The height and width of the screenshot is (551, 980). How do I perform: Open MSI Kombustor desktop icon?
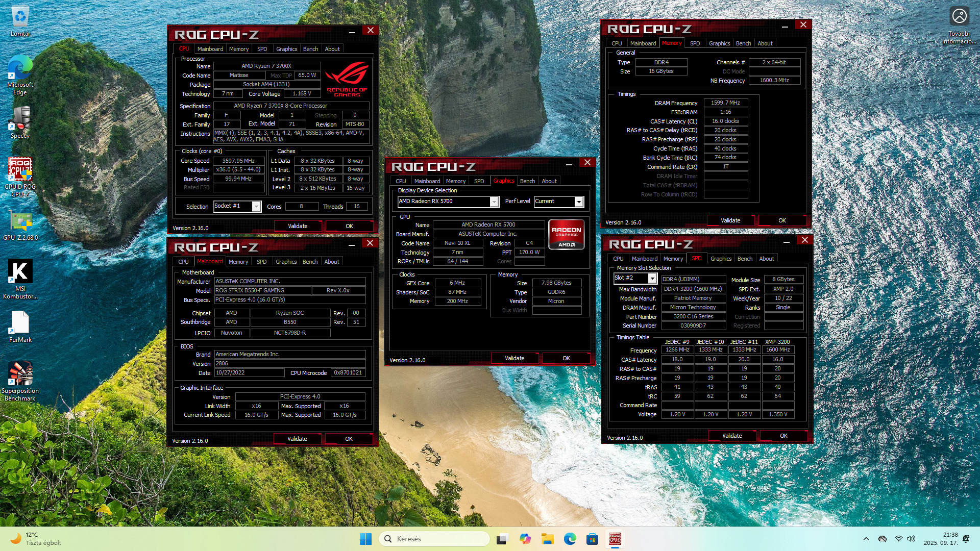click(20, 272)
